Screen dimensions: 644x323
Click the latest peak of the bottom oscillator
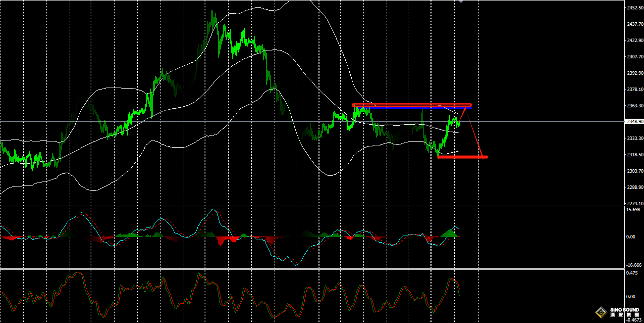tap(452, 279)
